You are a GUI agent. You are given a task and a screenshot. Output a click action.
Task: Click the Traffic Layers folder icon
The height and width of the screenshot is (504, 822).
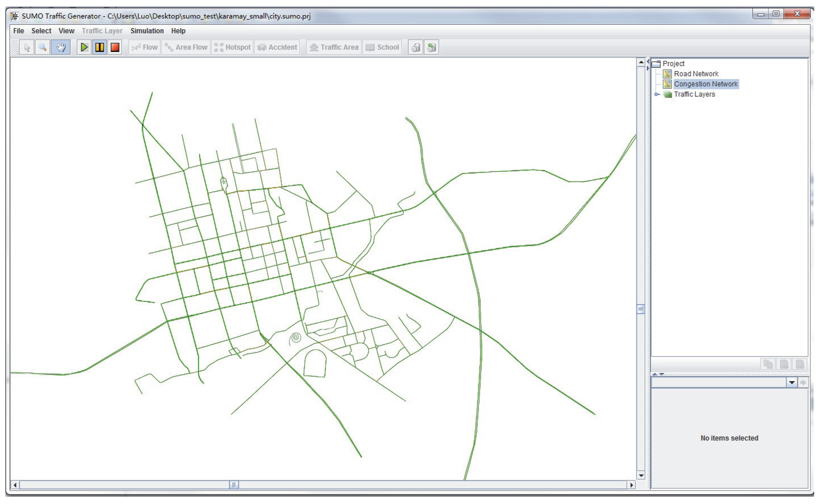click(x=668, y=95)
